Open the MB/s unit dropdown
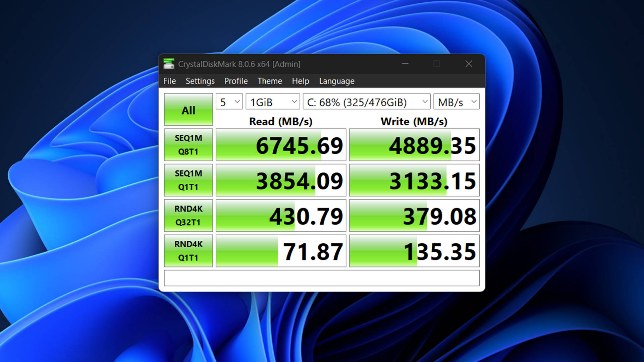The image size is (644, 362). point(457,102)
